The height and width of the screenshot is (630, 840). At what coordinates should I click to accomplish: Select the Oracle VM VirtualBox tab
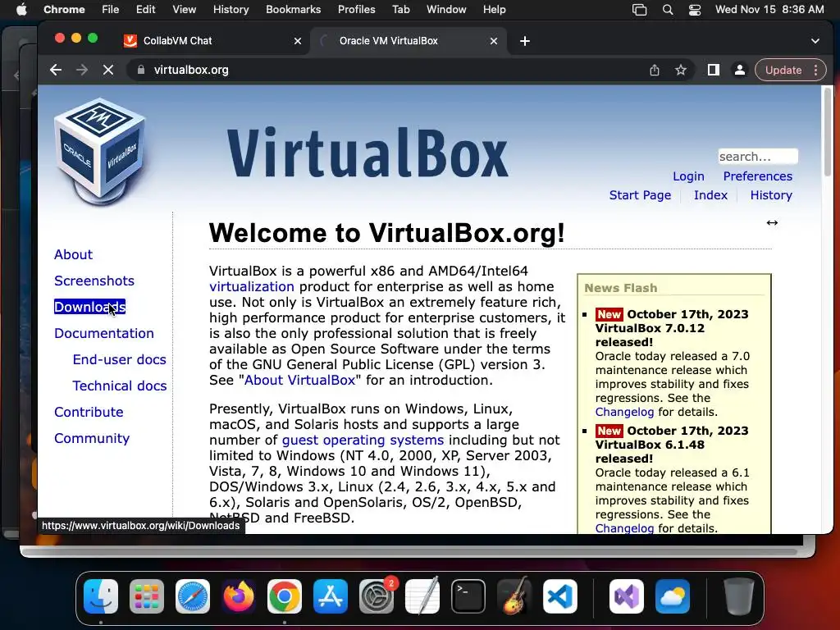click(x=409, y=41)
